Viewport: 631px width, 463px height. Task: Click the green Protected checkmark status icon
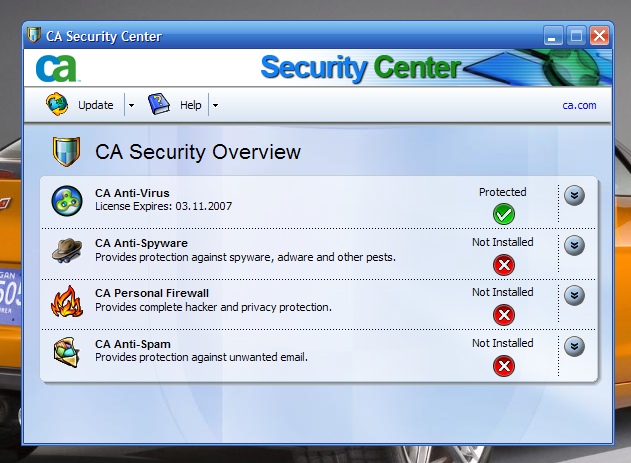[x=503, y=214]
